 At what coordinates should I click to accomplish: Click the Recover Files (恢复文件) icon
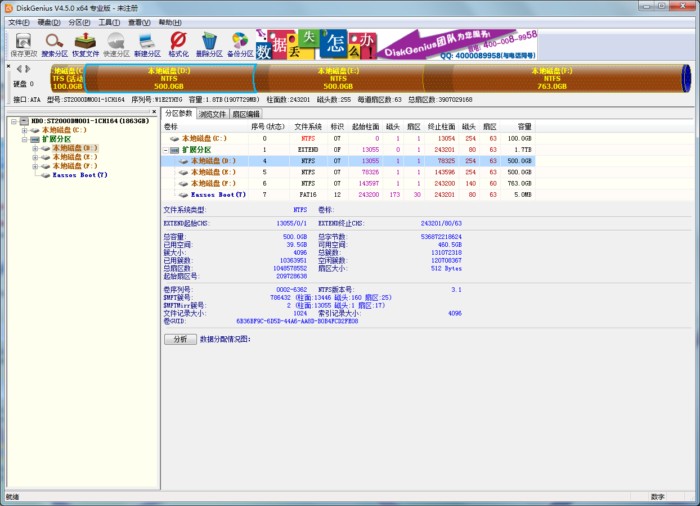point(86,43)
